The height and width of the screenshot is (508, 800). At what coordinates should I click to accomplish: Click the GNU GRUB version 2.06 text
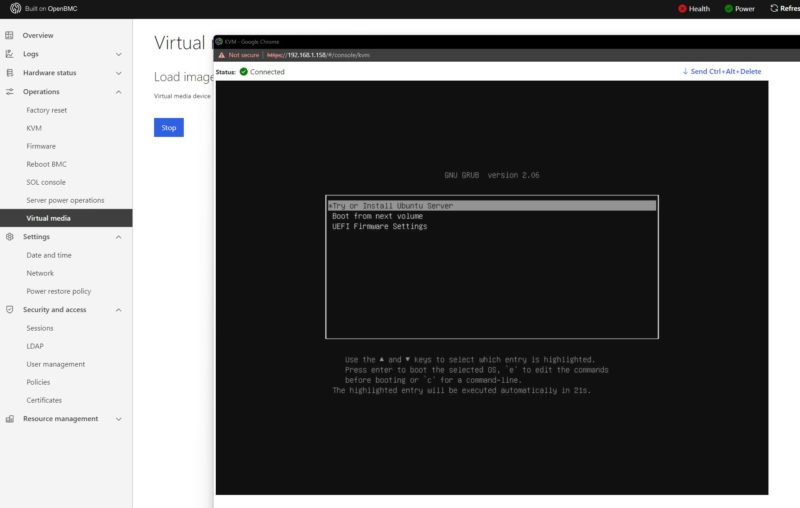coord(492,175)
